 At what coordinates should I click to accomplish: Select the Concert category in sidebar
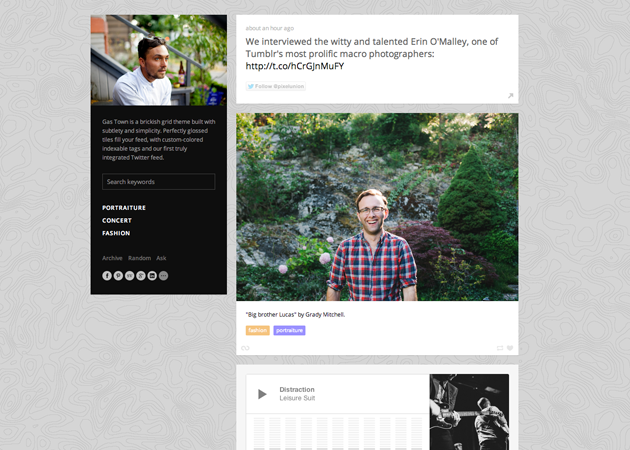coord(117,221)
